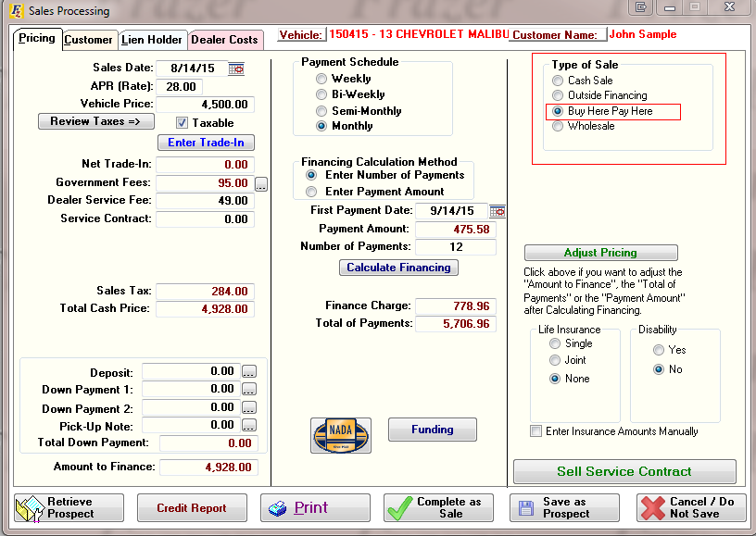This screenshot has height=536, width=756.
Task: Select the Monthly payment schedule
Action: (x=321, y=126)
